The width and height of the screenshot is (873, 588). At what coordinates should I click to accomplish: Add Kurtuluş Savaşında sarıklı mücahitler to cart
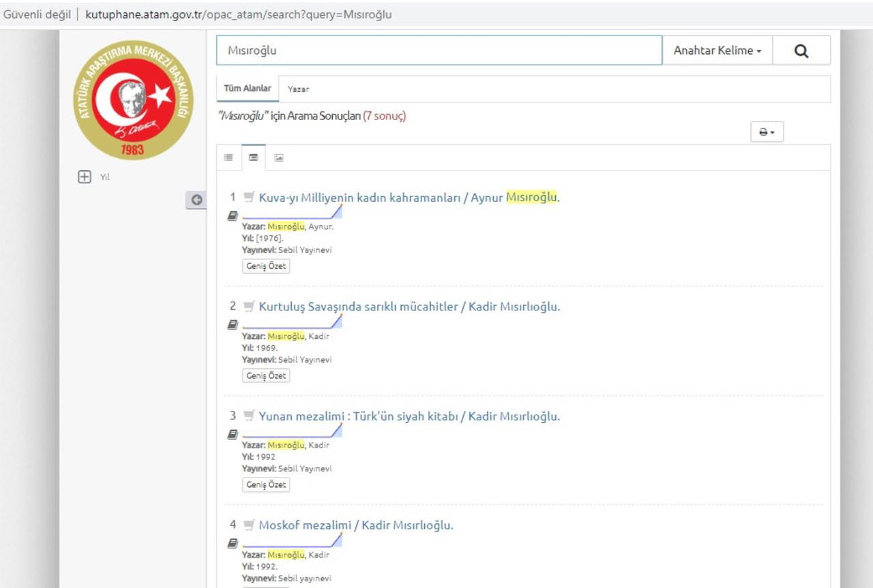click(249, 307)
